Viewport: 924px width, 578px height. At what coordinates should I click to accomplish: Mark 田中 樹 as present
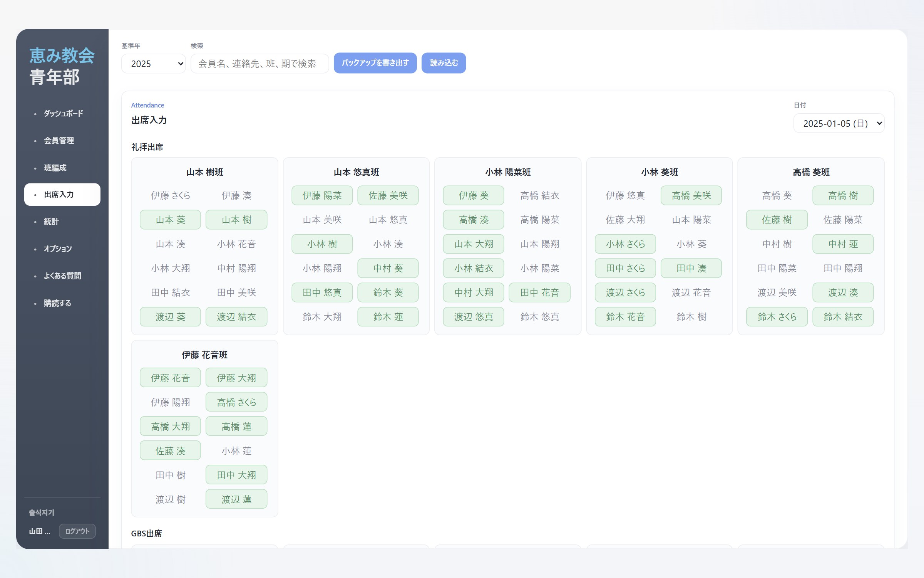pos(170,475)
